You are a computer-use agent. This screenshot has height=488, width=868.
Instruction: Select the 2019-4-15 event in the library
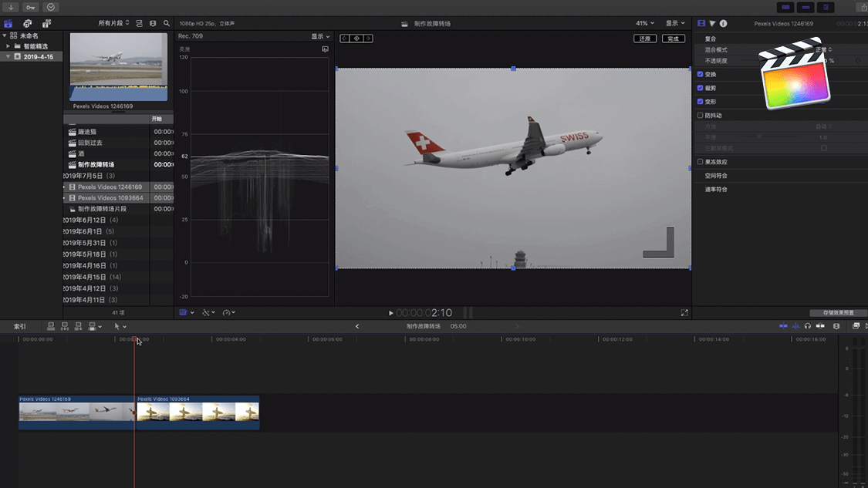click(38, 57)
